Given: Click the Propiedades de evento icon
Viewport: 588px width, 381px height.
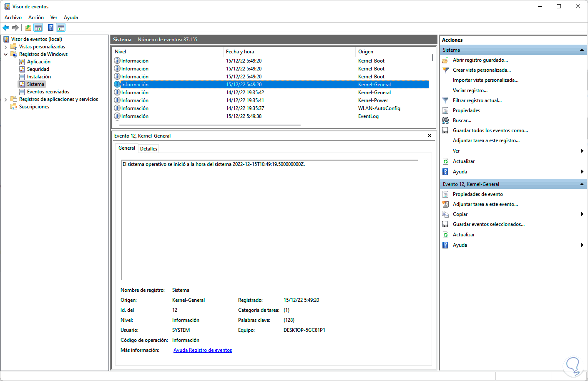Looking at the screenshot, I should click(x=445, y=194).
